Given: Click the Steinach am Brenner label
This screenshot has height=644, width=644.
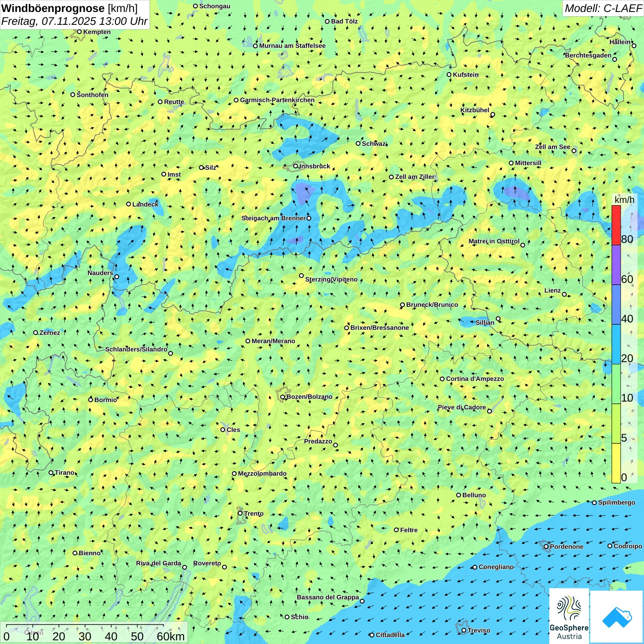Looking at the screenshot, I should tap(273, 218).
